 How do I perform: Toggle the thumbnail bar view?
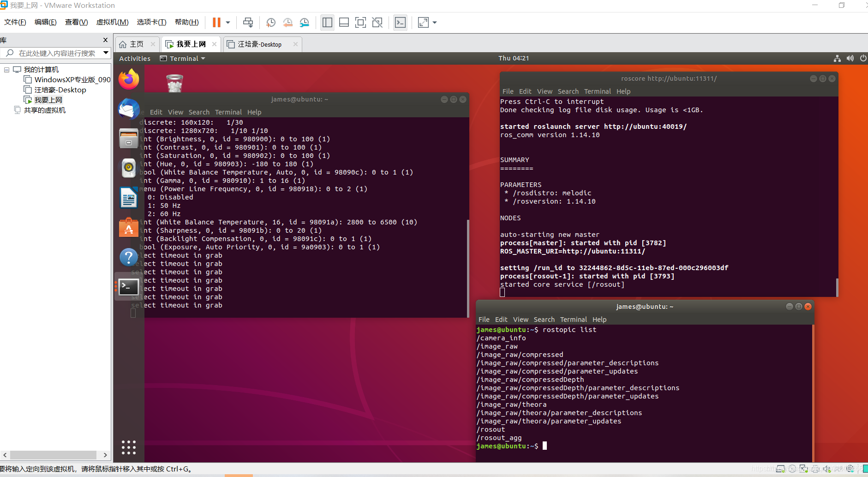344,22
